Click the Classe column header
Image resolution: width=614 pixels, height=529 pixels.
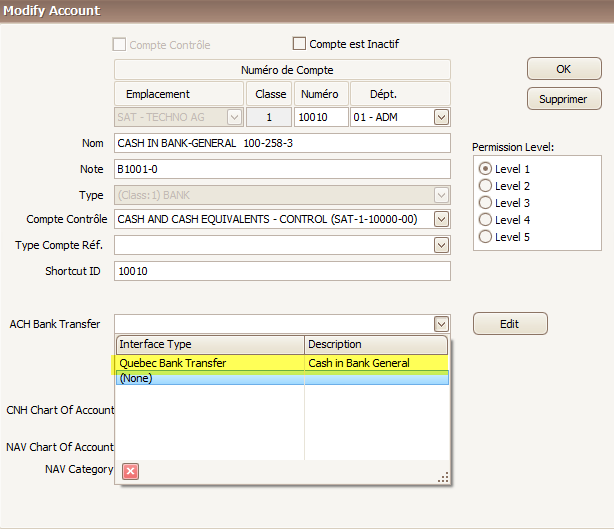pyautogui.click(x=269, y=94)
